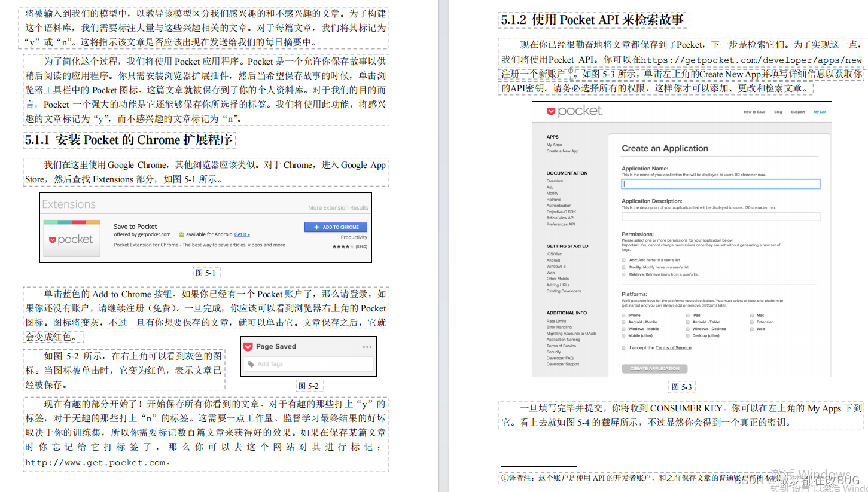Screen dimensions: 868x492
Task: Click the 图 5-3 caption
Action: 681,387
